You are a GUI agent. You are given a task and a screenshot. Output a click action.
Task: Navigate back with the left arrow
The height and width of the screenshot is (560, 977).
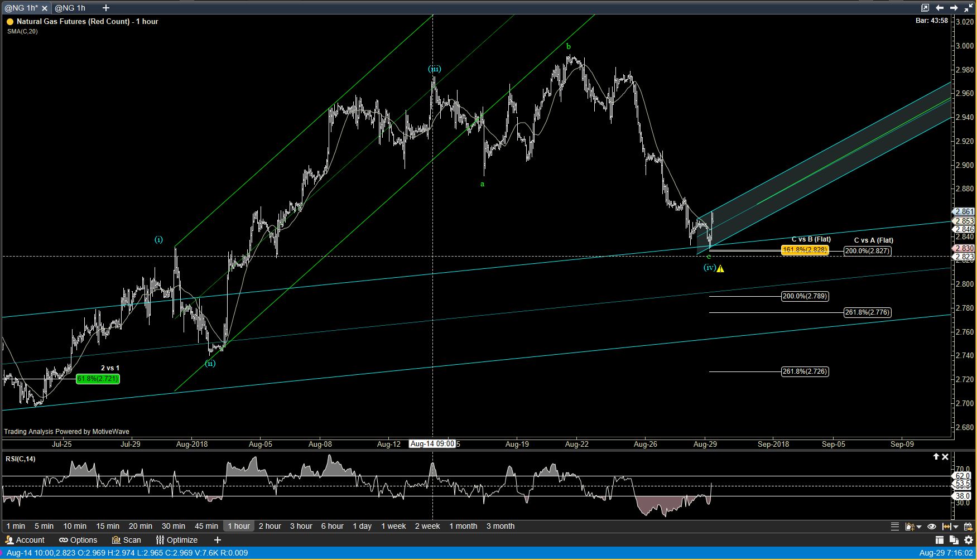pos(940,8)
